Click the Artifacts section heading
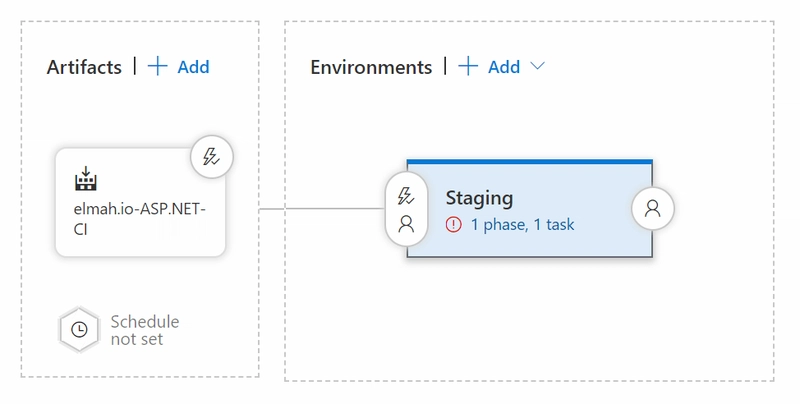The image size is (800, 404). coord(84,67)
